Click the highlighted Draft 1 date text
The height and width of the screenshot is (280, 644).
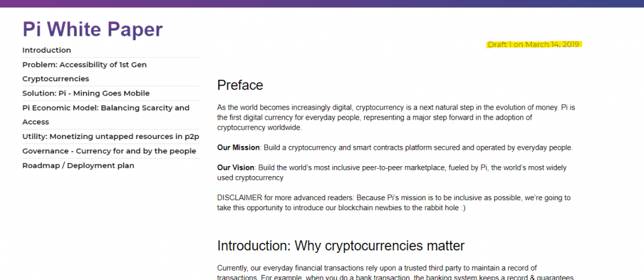pos(533,45)
